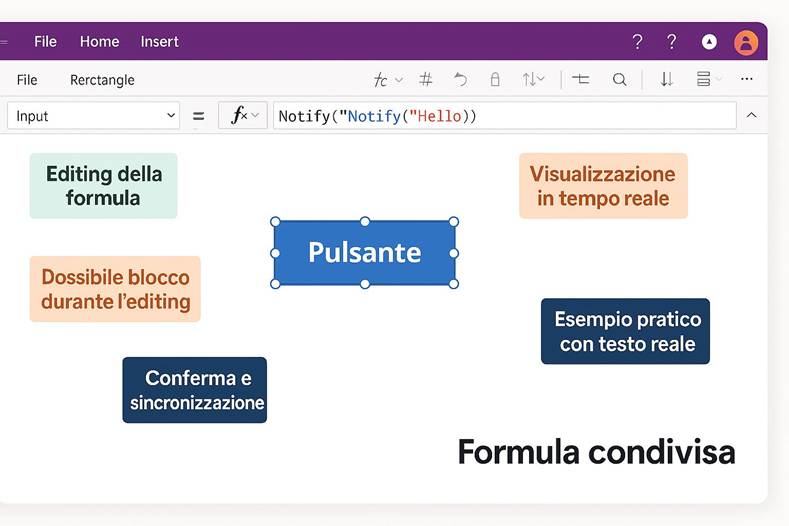This screenshot has height=526, width=789.
Task: Click the second question mark help icon
Action: tap(671, 41)
